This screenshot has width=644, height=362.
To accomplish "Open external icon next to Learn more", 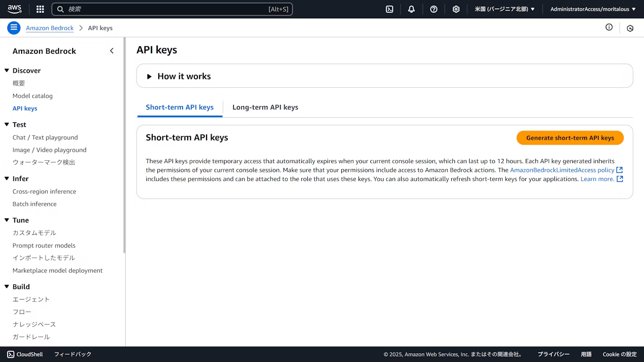I will [620, 179].
